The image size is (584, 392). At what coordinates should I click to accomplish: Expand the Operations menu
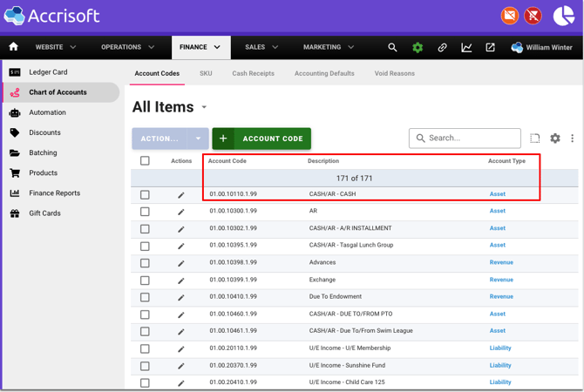click(127, 47)
